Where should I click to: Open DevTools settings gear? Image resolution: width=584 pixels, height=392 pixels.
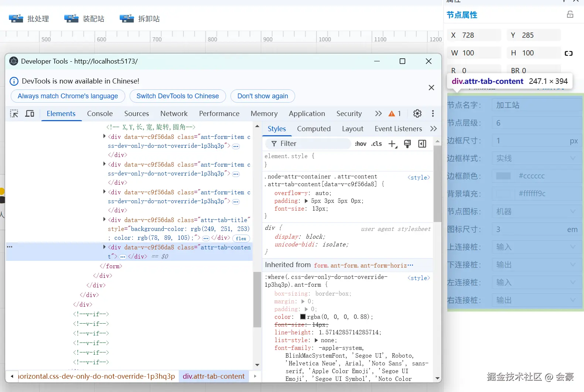pos(417,113)
